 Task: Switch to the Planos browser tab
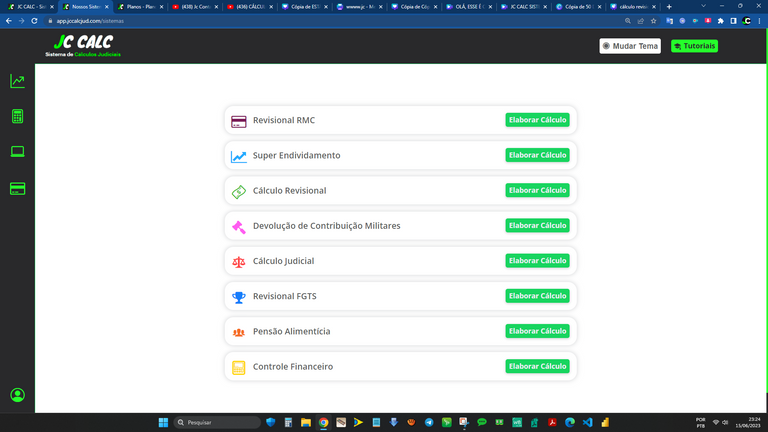[139, 7]
